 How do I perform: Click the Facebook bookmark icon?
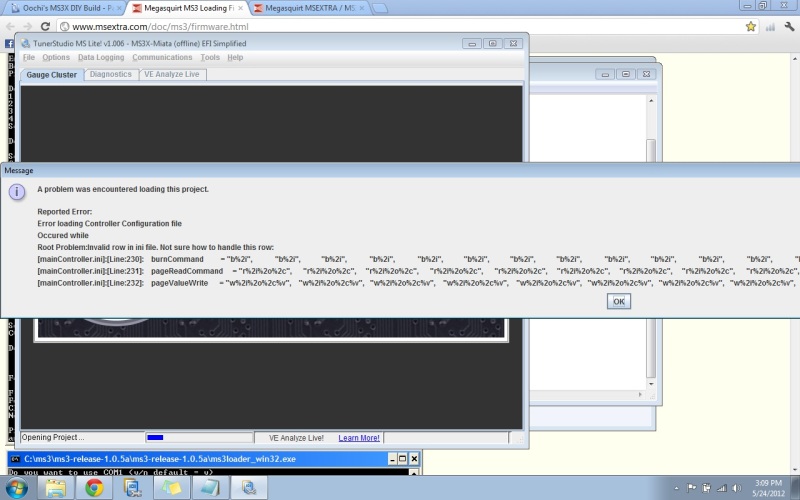9,44
